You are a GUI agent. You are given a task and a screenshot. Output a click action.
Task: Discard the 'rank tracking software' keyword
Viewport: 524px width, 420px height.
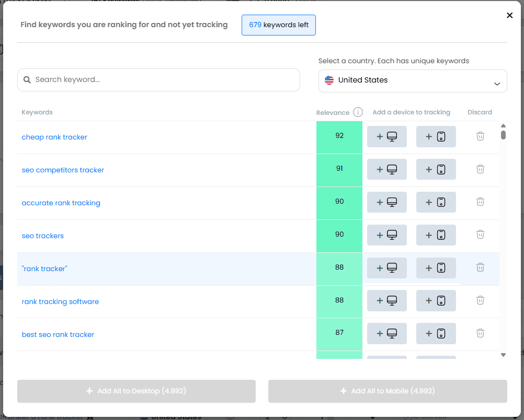[480, 300]
